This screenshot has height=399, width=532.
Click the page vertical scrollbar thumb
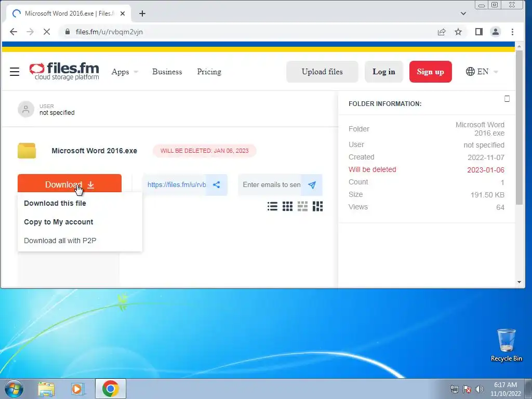(519, 127)
